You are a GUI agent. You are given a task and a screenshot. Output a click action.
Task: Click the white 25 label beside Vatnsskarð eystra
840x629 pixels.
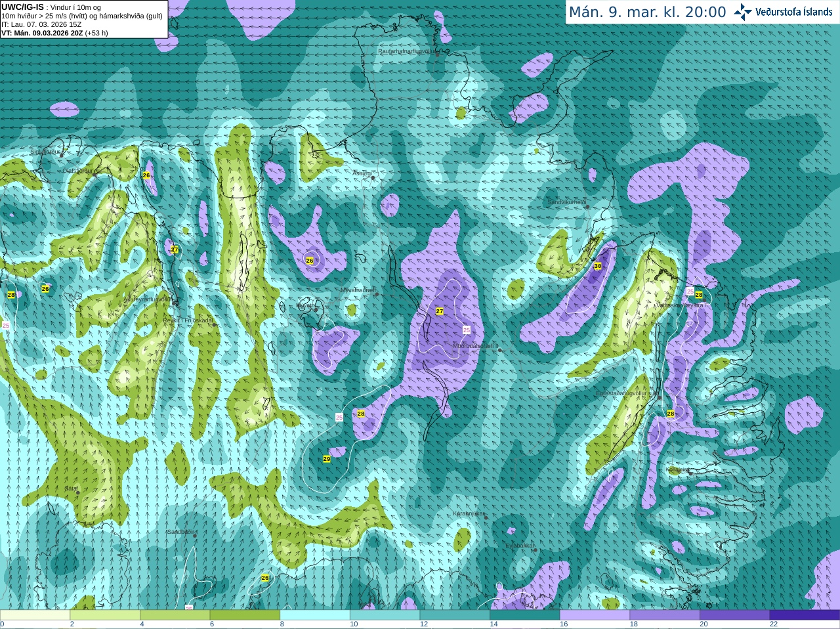point(690,291)
